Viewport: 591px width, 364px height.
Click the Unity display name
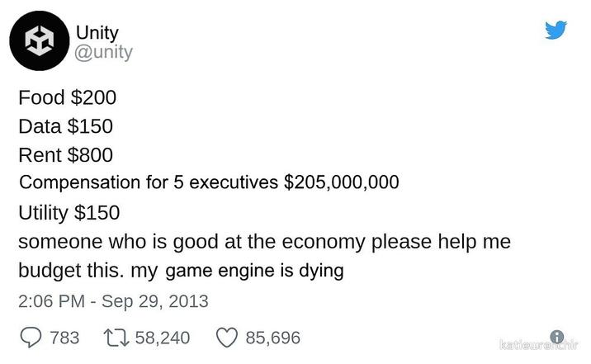click(97, 32)
